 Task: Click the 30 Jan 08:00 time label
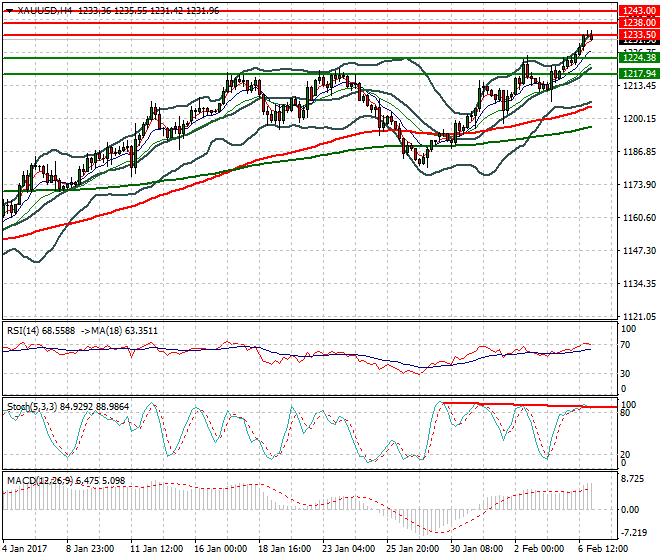click(476, 549)
